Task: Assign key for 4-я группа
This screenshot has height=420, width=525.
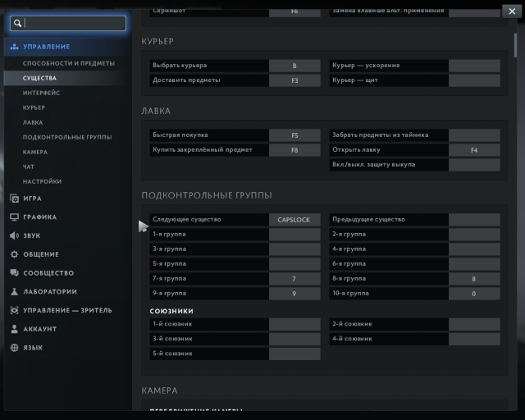Action: [474, 249]
